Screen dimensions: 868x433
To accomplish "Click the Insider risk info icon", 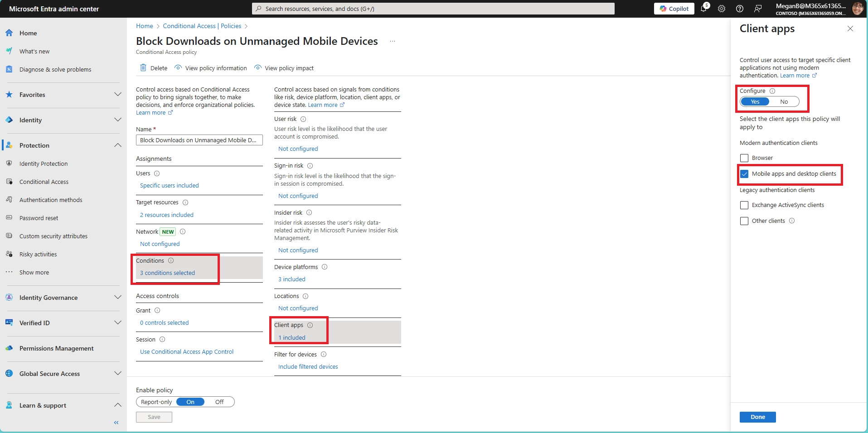I will coord(309,212).
